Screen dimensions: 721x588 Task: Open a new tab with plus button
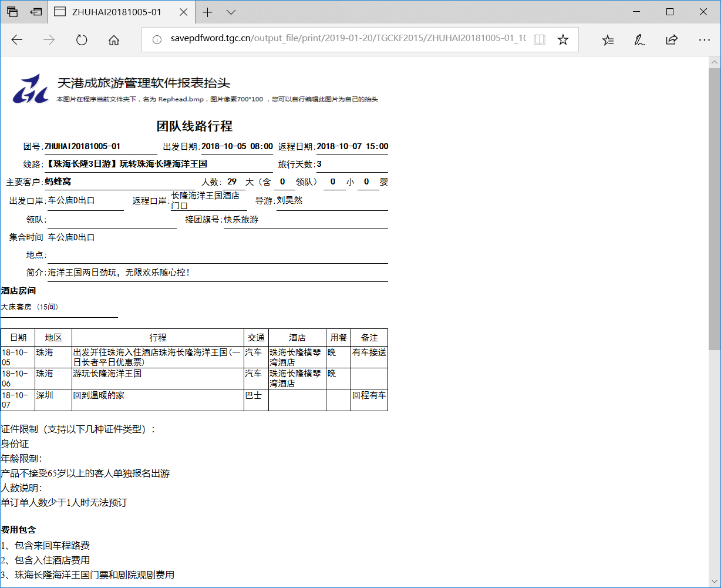click(207, 12)
